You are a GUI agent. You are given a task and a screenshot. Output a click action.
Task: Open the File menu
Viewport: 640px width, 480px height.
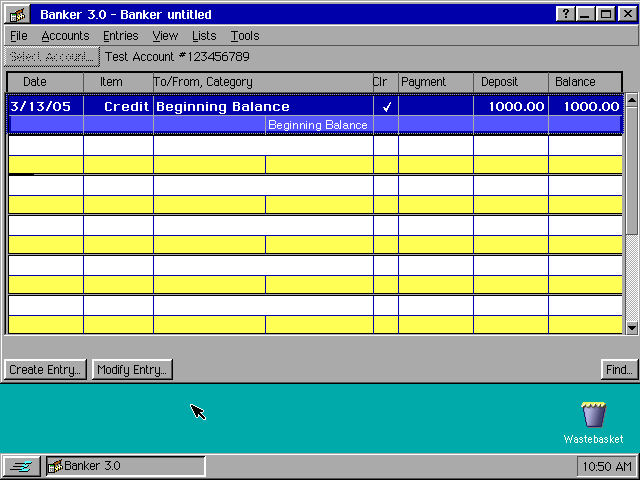[19, 36]
